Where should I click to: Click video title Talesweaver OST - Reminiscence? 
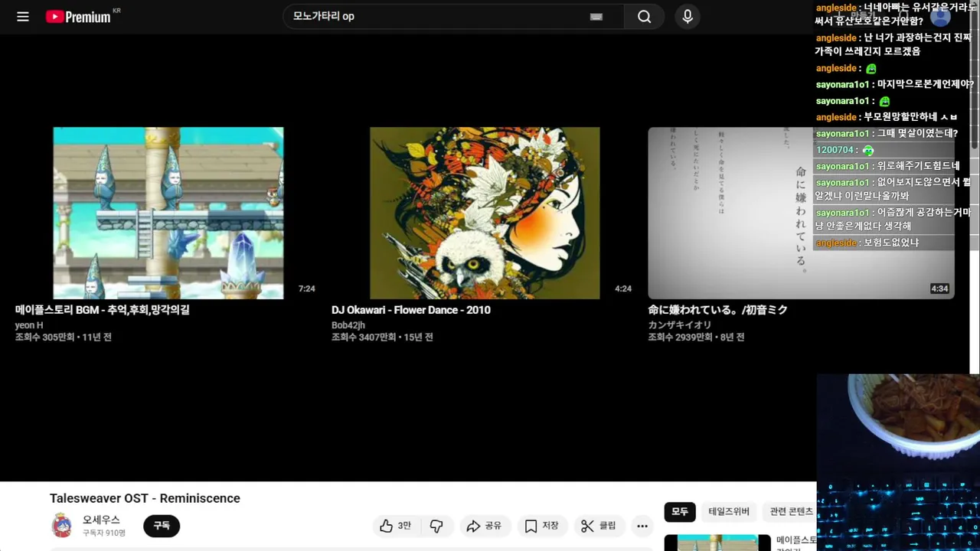point(145,498)
